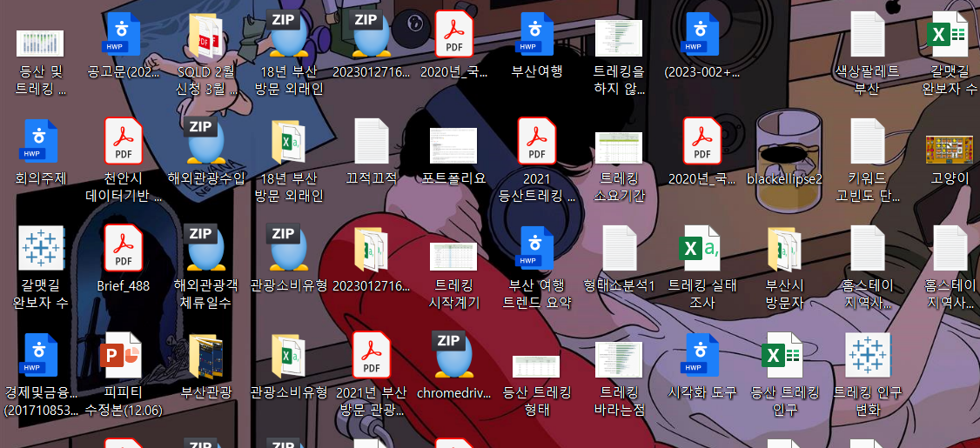Select the 형태소분석1 text file

click(619, 248)
